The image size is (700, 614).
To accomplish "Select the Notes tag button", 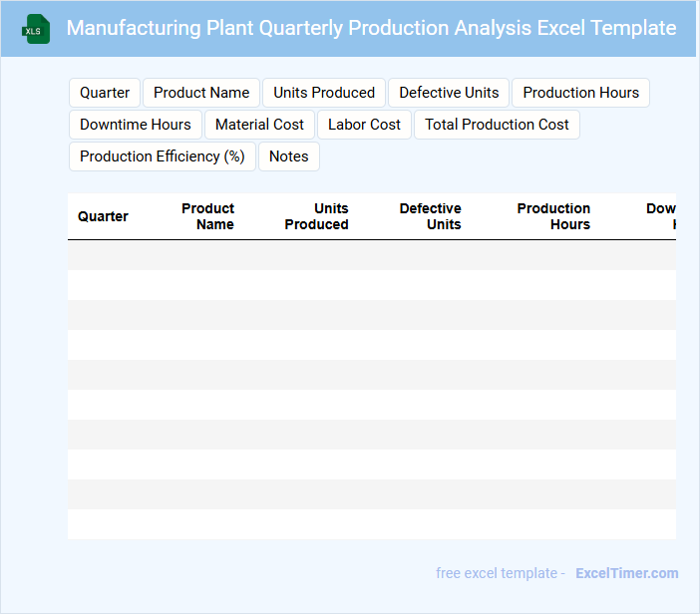I will 289,156.
